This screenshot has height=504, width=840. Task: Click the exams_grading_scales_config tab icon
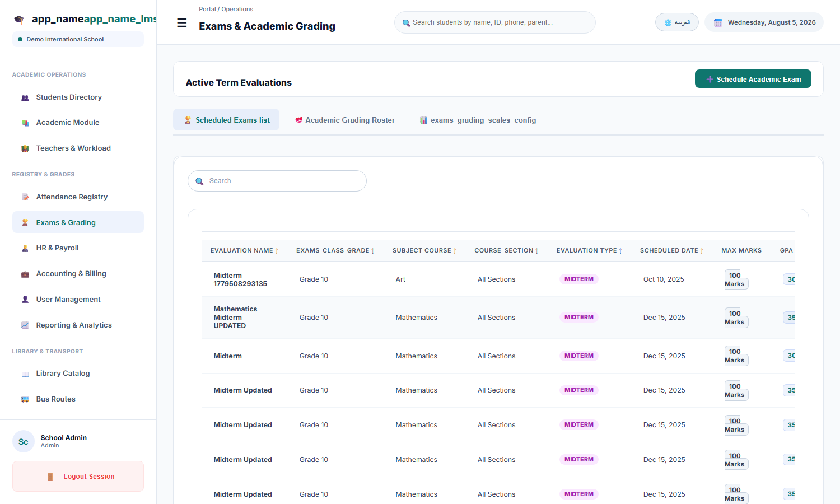pos(424,120)
